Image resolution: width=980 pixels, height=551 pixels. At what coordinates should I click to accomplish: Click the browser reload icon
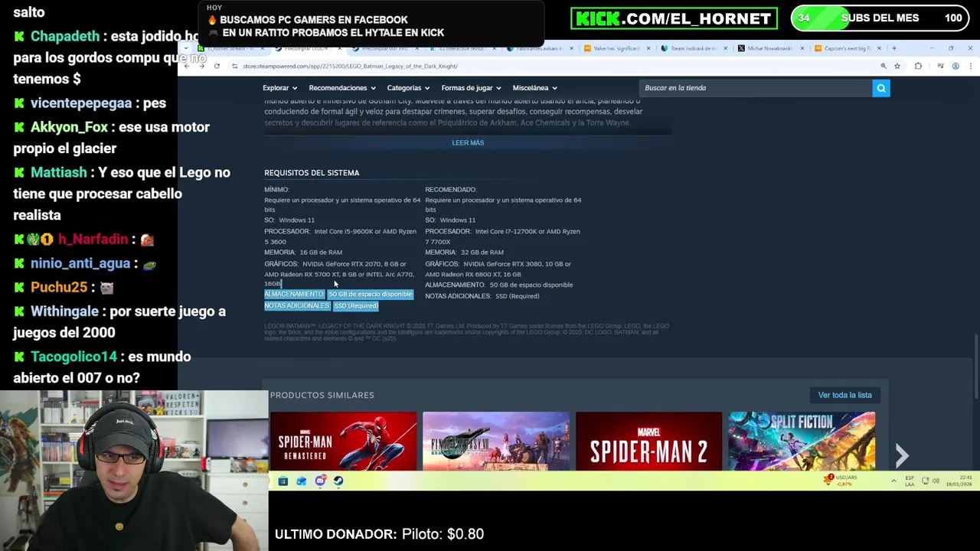click(217, 67)
